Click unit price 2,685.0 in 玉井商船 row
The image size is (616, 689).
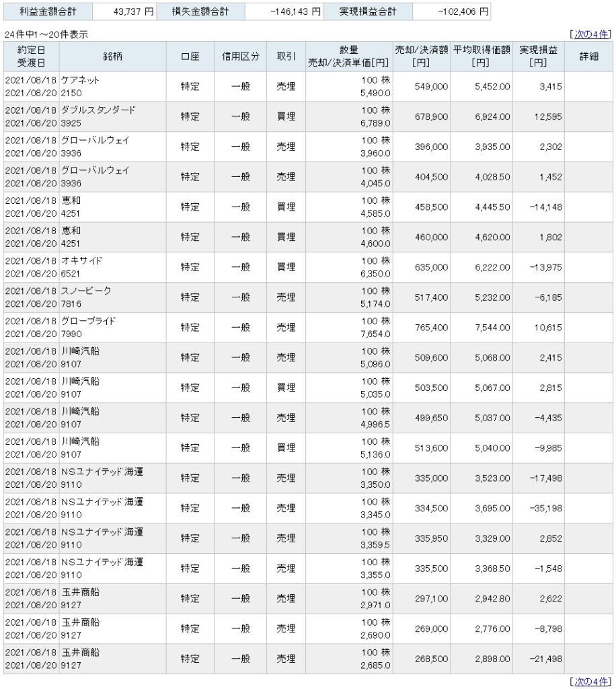(375, 665)
